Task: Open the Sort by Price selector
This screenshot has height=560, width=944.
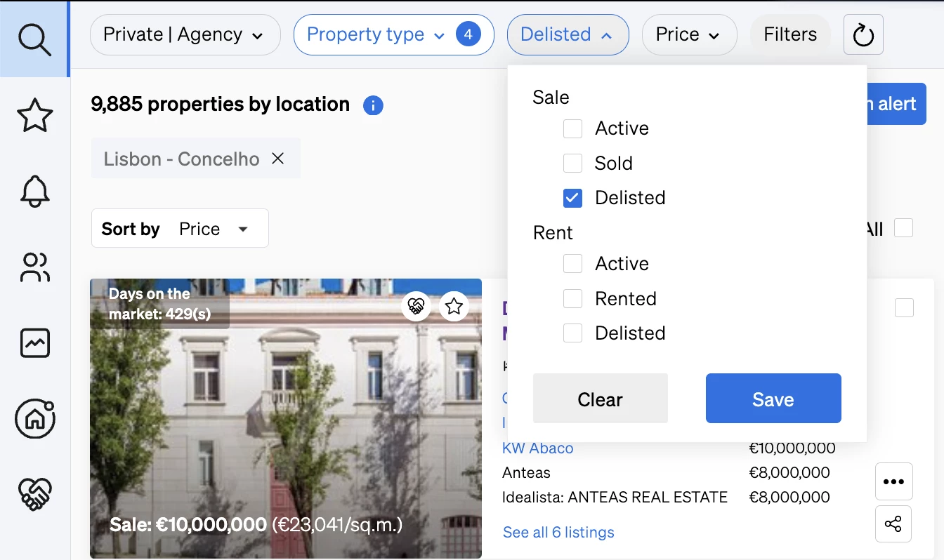Action: click(x=180, y=229)
